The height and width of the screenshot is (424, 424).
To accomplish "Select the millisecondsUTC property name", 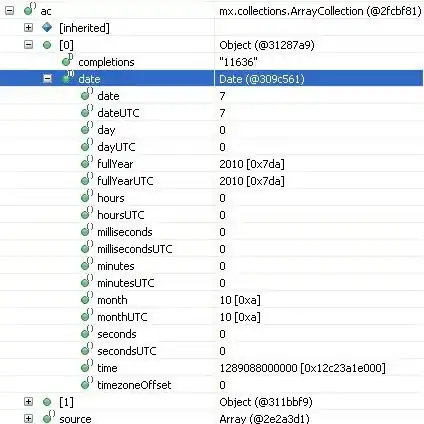I will click(x=135, y=249).
